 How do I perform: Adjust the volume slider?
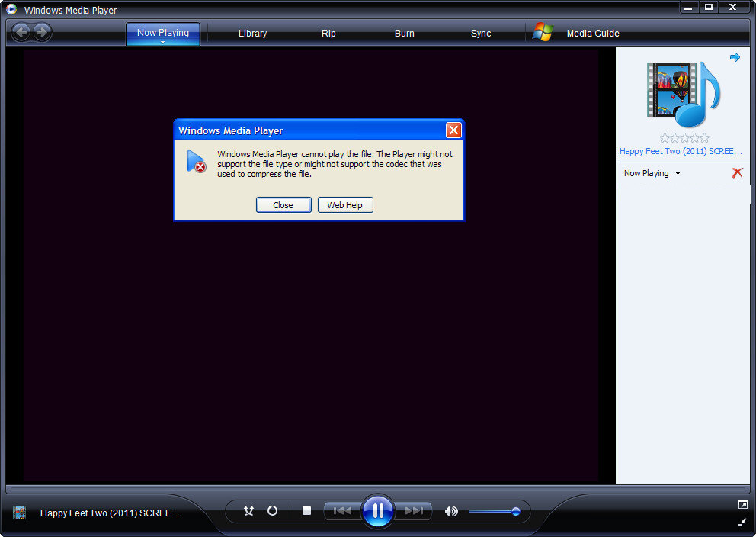(x=494, y=511)
